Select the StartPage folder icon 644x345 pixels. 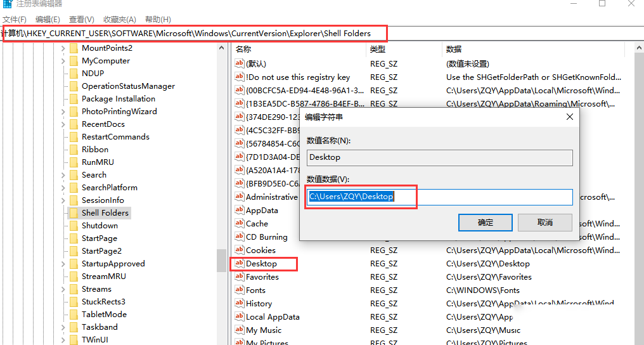[x=74, y=238]
